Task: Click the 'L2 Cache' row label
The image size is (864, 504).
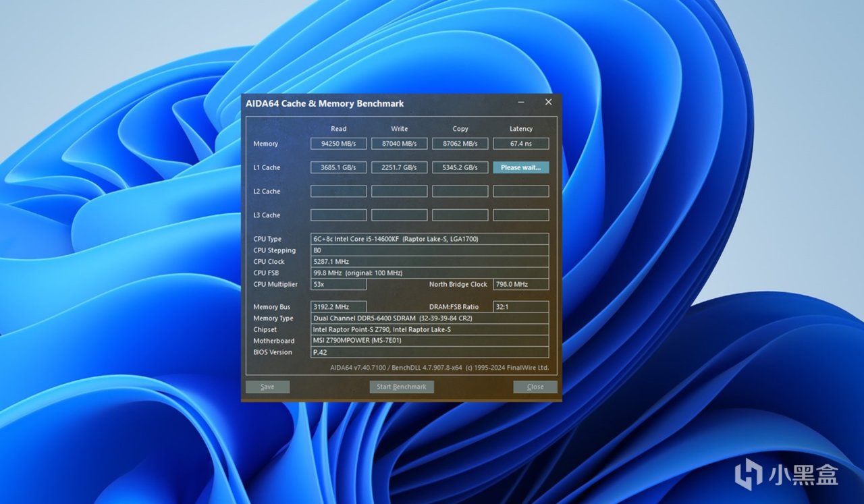Action: (x=267, y=192)
